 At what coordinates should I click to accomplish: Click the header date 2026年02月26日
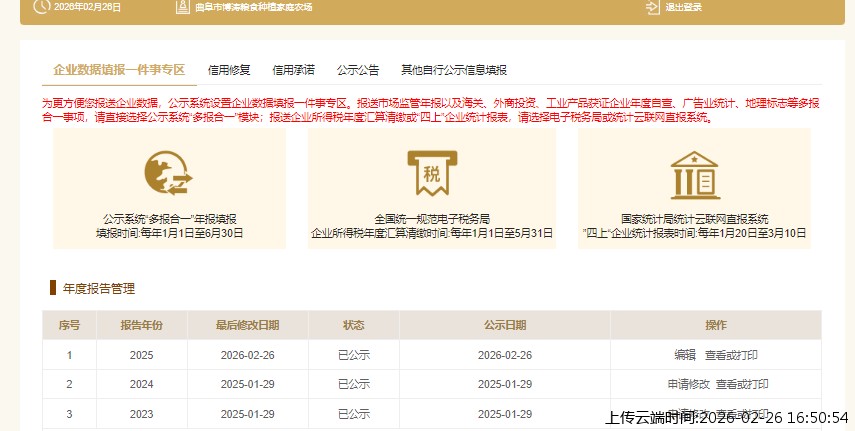(87, 7)
